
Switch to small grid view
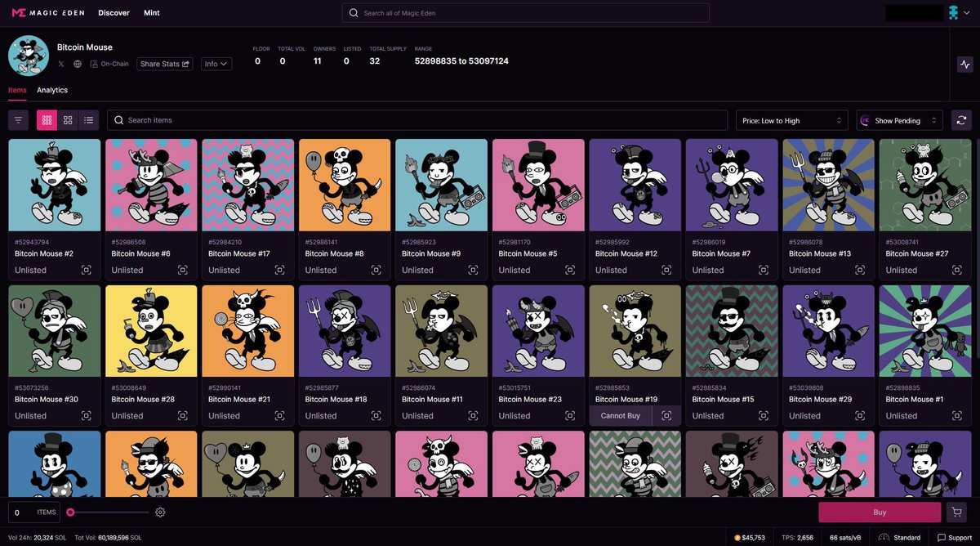(x=47, y=120)
